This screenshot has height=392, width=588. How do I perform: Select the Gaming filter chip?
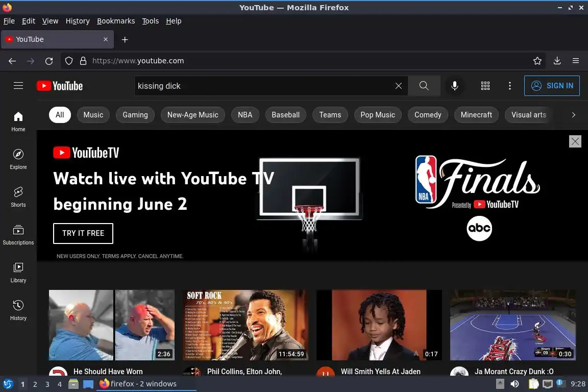pos(135,115)
